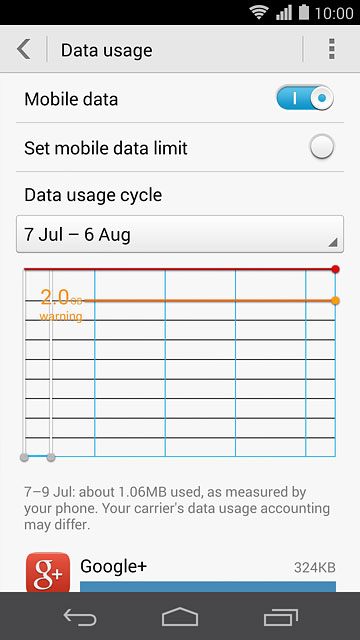Open the 7 Jul – 6 Aug dropdown
This screenshot has height=640, width=360.
point(180,234)
